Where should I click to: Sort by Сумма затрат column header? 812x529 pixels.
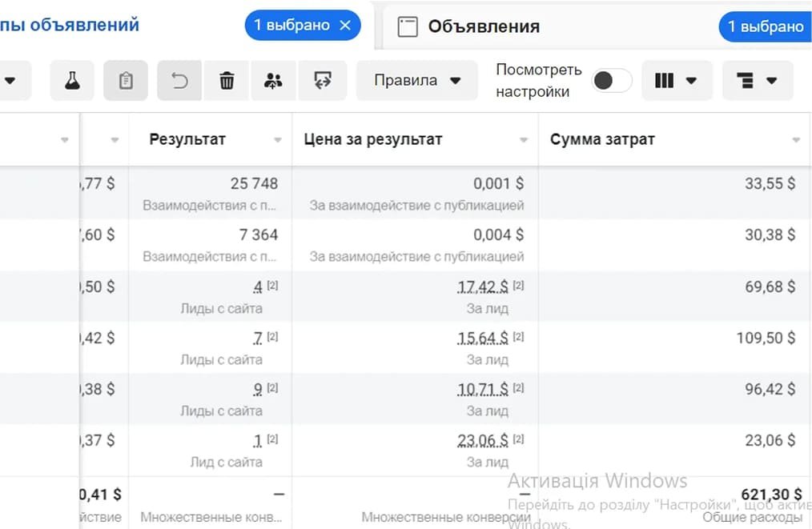point(602,139)
